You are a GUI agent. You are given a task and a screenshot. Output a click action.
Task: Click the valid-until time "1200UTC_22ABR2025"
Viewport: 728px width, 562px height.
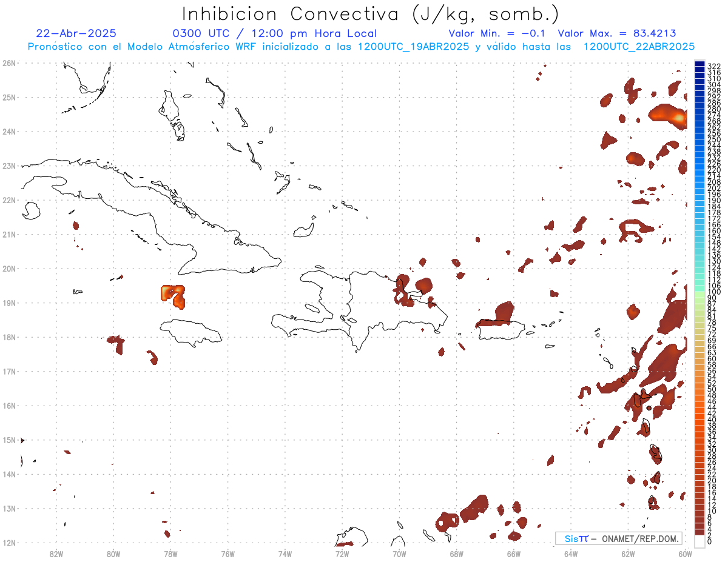(x=639, y=46)
